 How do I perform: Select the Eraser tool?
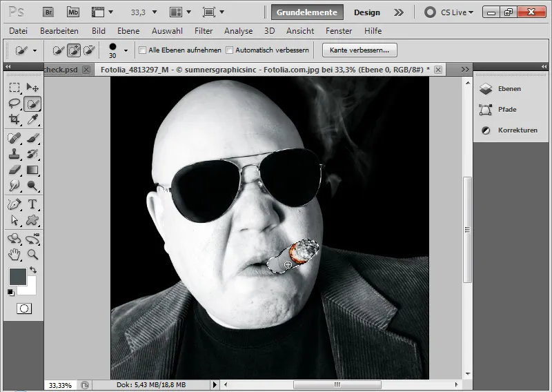(14, 170)
